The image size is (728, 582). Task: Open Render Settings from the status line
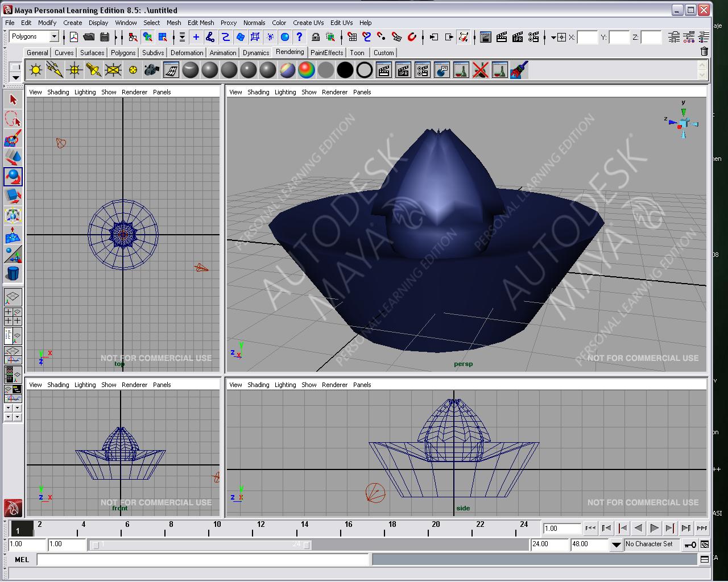[533, 37]
